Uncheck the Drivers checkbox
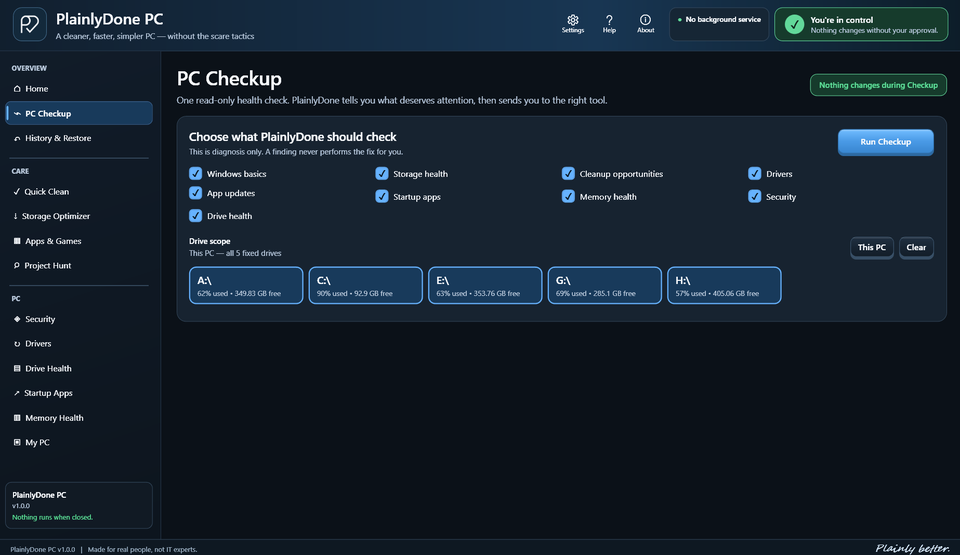 click(754, 173)
